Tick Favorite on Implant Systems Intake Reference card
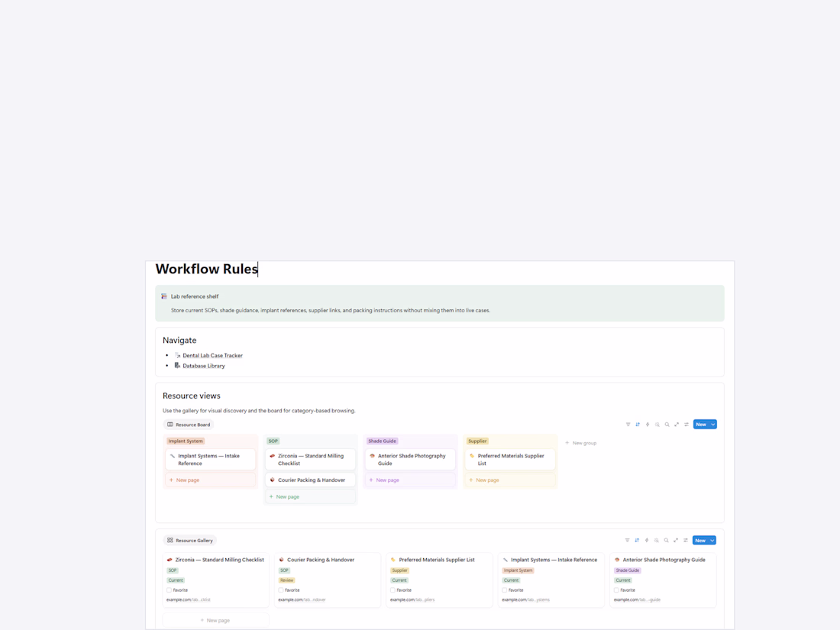This screenshot has width=840, height=630. click(x=505, y=590)
